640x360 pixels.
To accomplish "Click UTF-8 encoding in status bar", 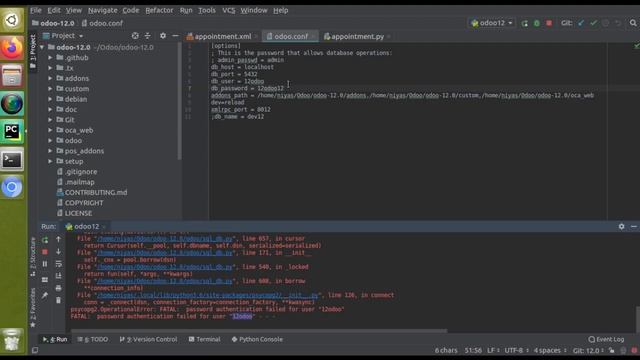I will [x=516, y=350].
